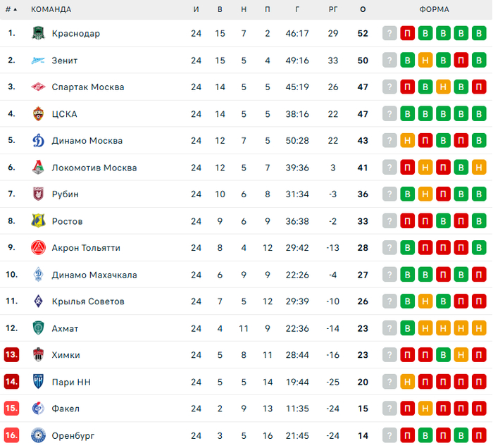Click the КОМАНДА column header
The image size is (493, 448).
click(x=51, y=10)
